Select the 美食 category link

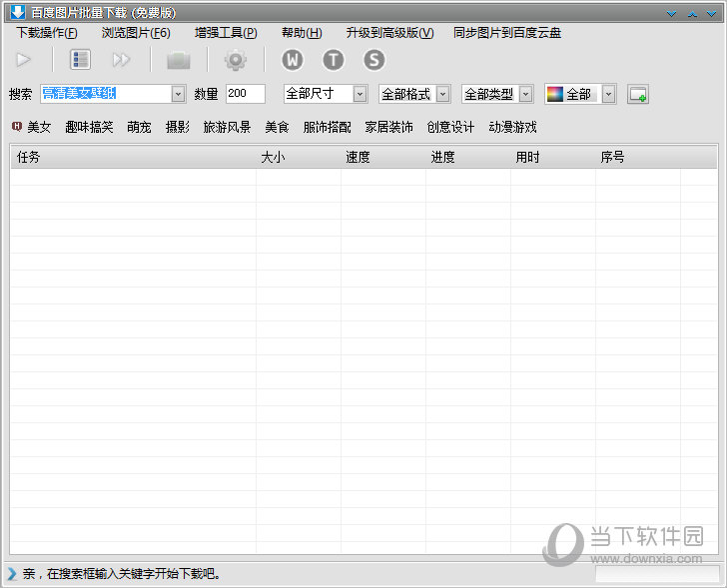[277, 127]
